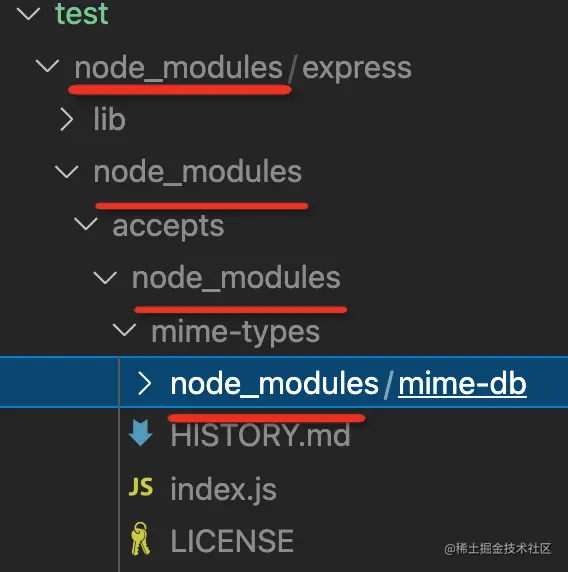
Task: Select the mime-types folder name
Action: coord(236,332)
